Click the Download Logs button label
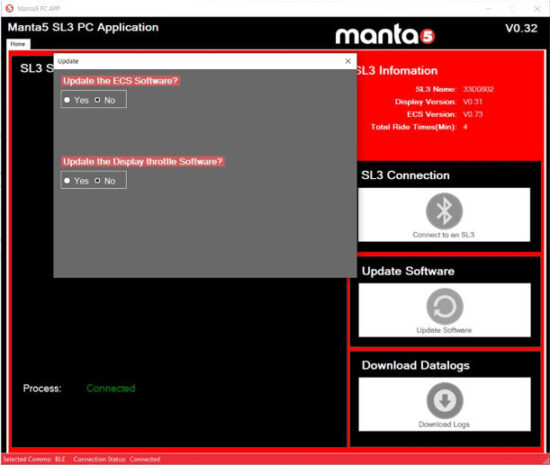 click(444, 424)
